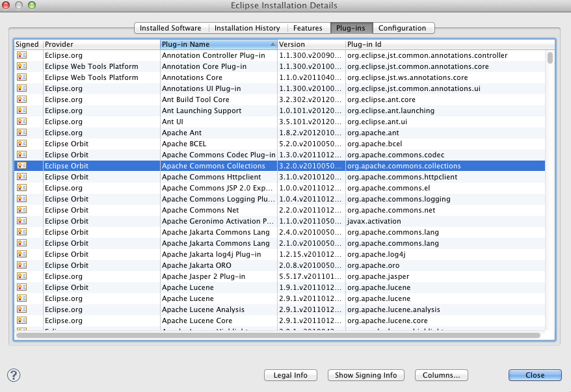
Task: Go to the Features tab
Action: (x=308, y=28)
